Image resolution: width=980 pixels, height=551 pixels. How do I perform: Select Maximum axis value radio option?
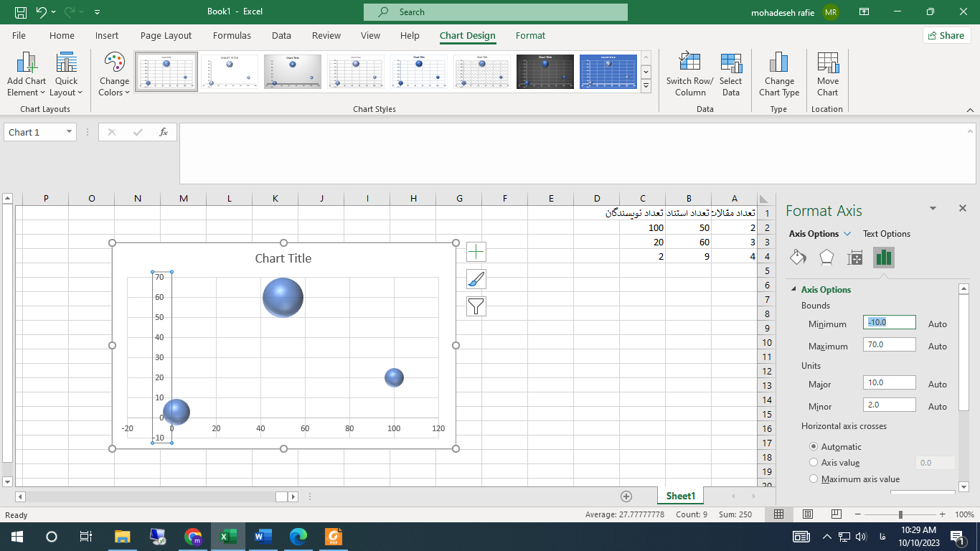pos(814,479)
